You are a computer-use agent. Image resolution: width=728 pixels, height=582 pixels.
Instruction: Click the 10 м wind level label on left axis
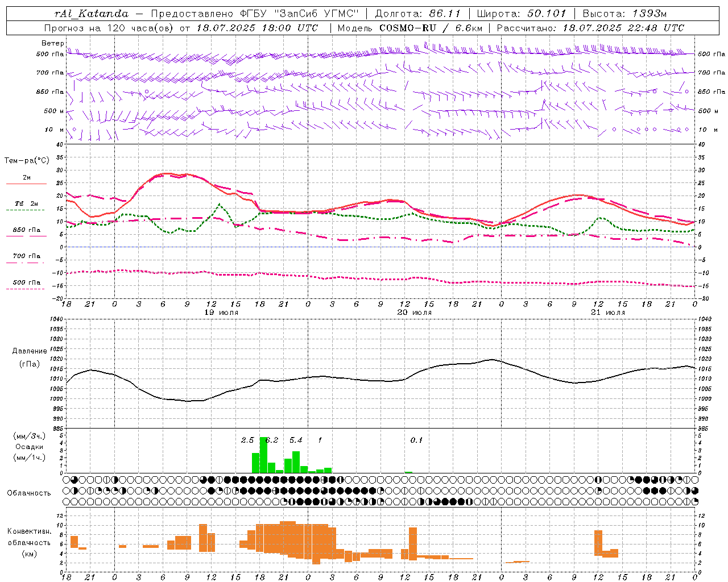55,130
